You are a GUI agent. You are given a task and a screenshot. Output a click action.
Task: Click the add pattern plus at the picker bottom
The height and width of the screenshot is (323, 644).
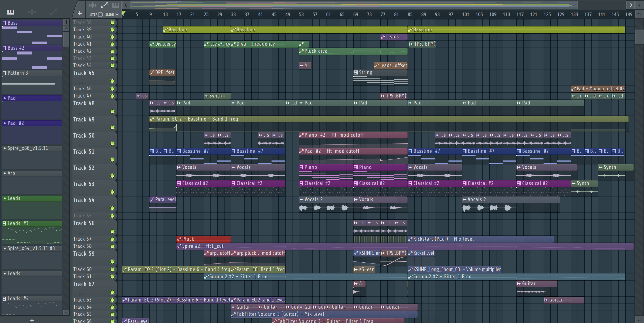32,320
